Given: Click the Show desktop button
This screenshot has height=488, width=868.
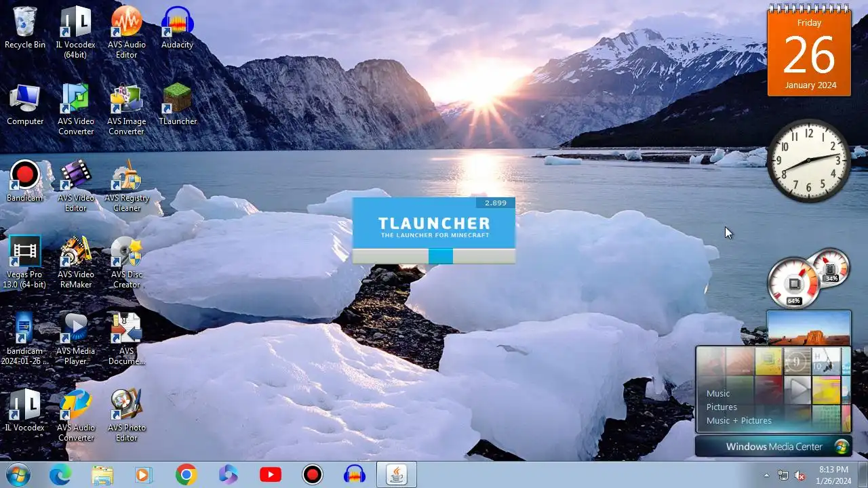Looking at the screenshot, I should (x=863, y=475).
